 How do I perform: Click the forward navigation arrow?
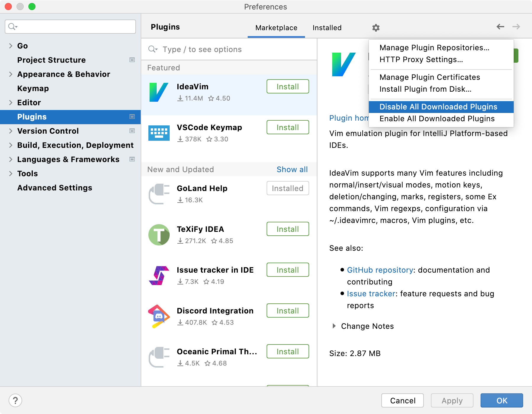[516, 26]
